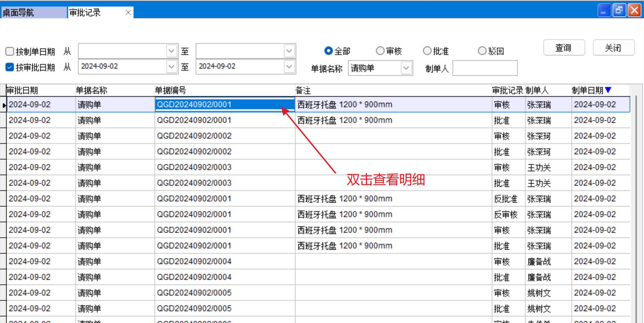This screenshot has height=323, width=644.
Task: Click the minimize icon in title bar
Action: pos(604,10)
